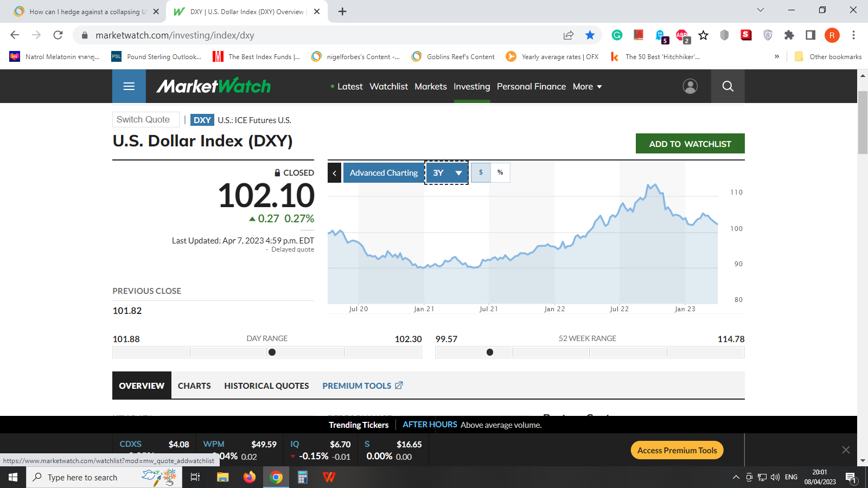Click the chart collapse left arrow
The height and width of the screenshot is (488, 868).
335,173
